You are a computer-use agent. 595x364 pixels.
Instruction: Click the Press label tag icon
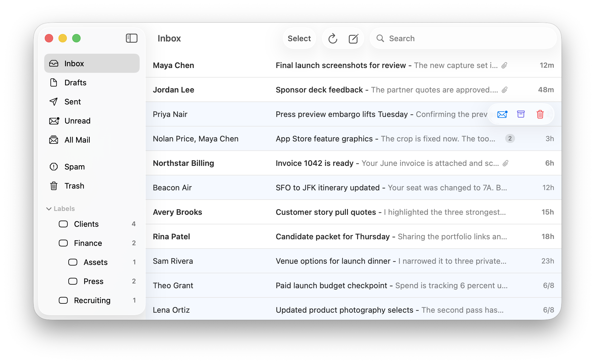[x=73, y=281]
